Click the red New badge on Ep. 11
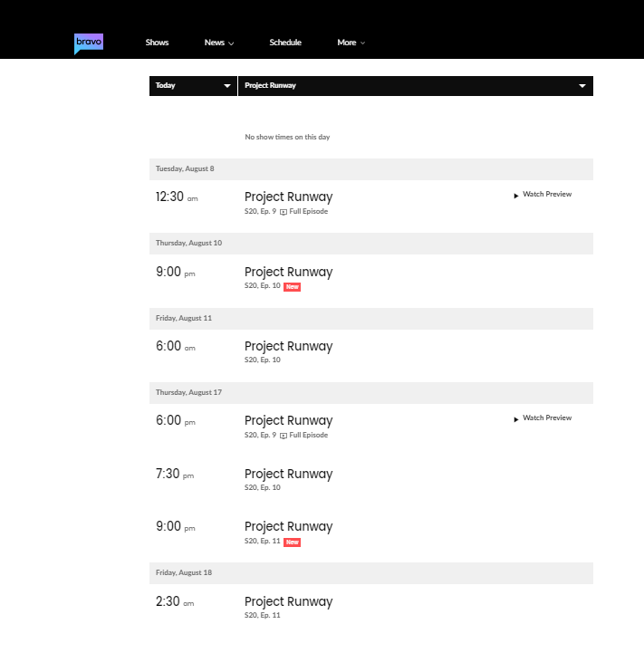This screenshot has width=644, height=672. tap(292, 542)
